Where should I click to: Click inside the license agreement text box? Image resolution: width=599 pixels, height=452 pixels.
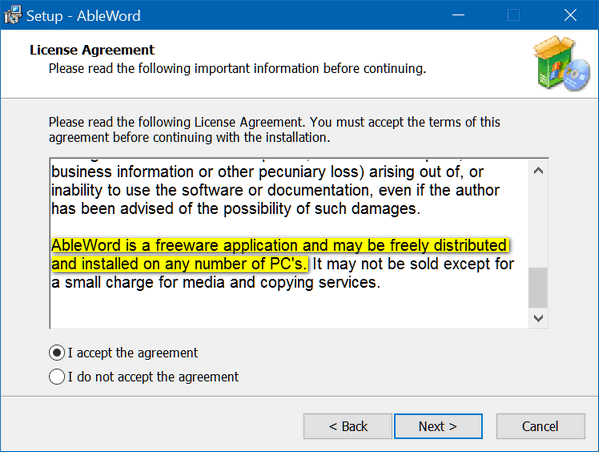point(289,243)
